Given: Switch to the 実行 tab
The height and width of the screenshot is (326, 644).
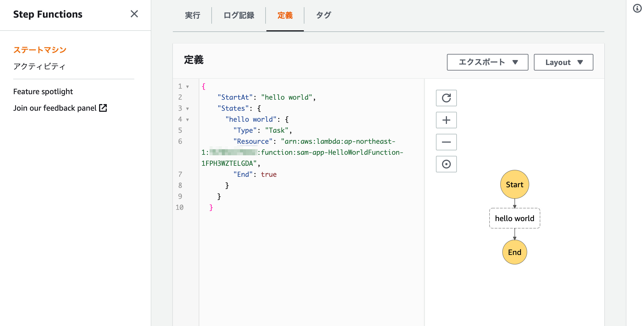Looking at the screenshot, I should tap(192, 15).
